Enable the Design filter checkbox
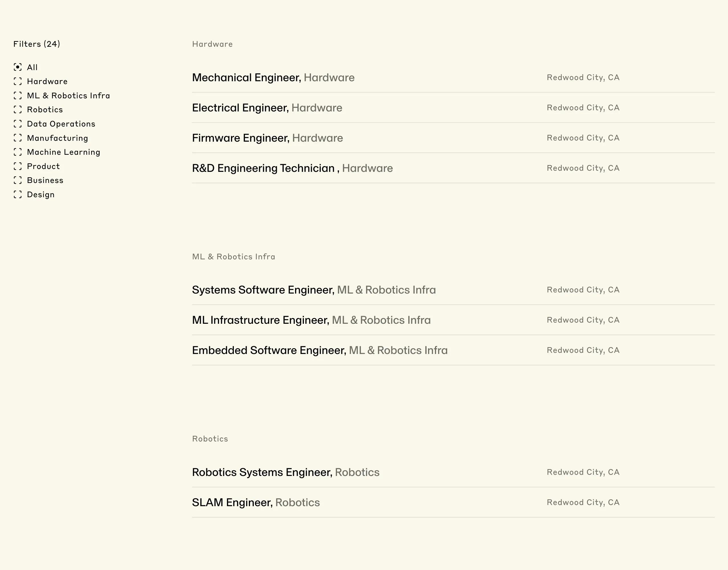This screenshot has height=570, width=728. point(18,195)
